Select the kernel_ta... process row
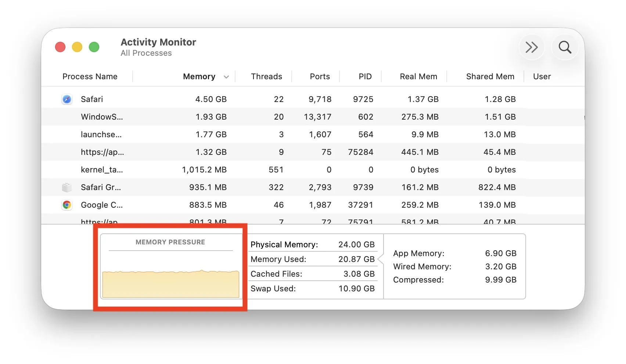The width and height of the screenshot is (626, 364). click(x=313, y=170)
